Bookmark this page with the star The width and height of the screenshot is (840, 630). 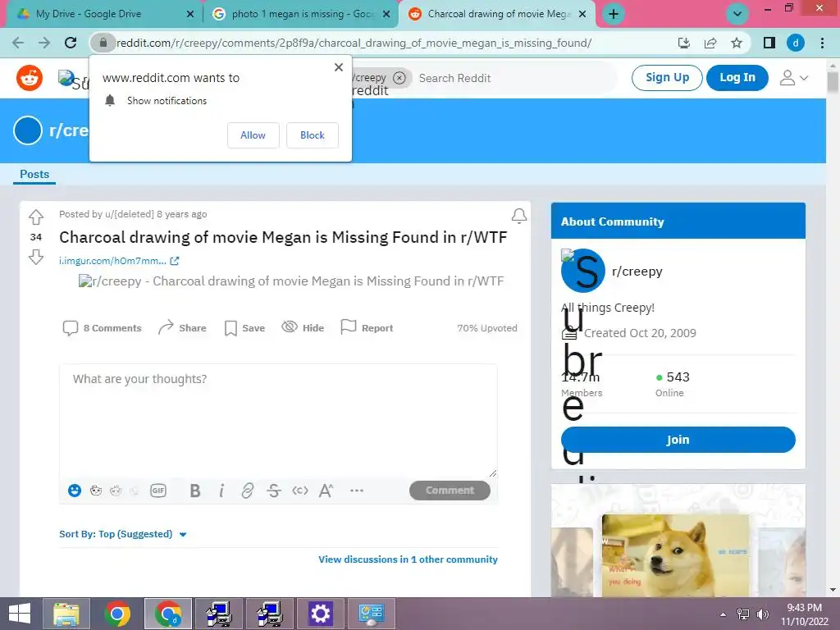737,43
